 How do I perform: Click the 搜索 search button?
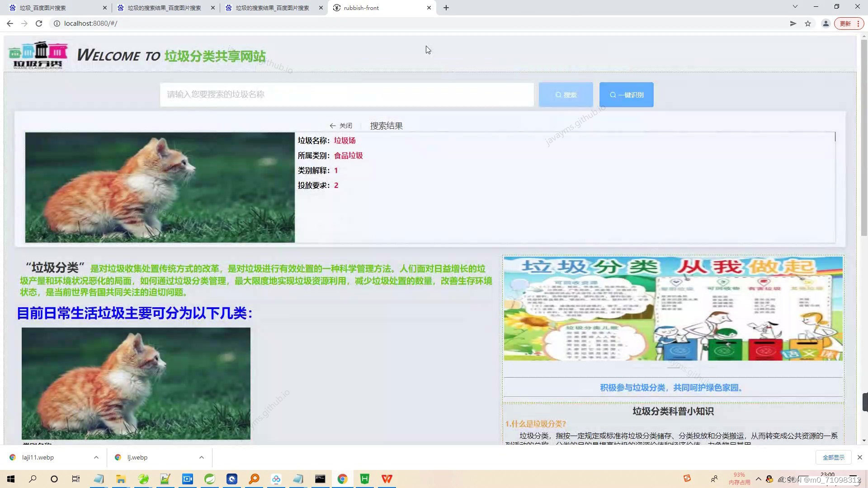[x=566, y=95]
